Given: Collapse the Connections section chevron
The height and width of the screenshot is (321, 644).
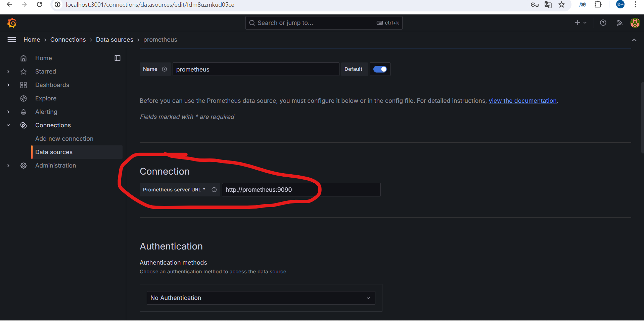Looking at the screenshot, I should click(x=8, y=125).
